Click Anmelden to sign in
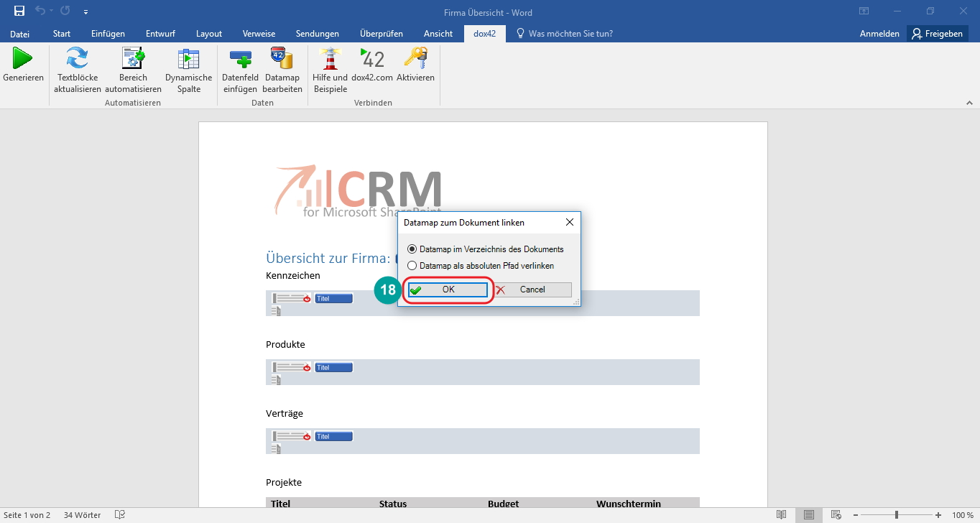This screenshot has height=523, width=980. [x=879, y=34]
